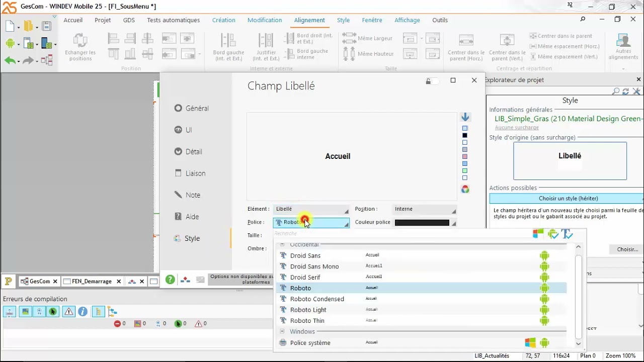The height and width of the screenshot is (362, 644).
Task: Click the blue down arrow above style swatches
Action: tap(465, 117)
